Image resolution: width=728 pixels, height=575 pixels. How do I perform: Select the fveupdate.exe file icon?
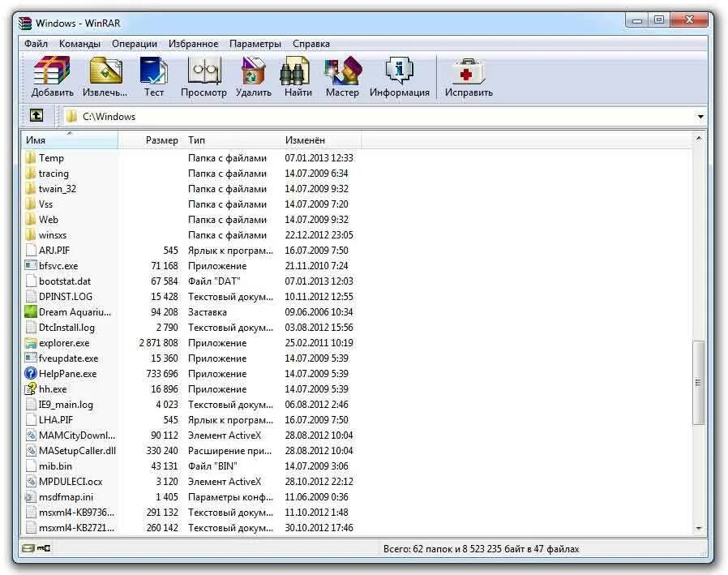tap(31, 358)
